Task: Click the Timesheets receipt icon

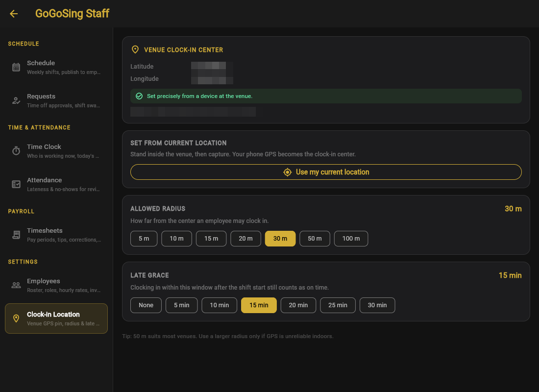Action: (x=16, y=235)
